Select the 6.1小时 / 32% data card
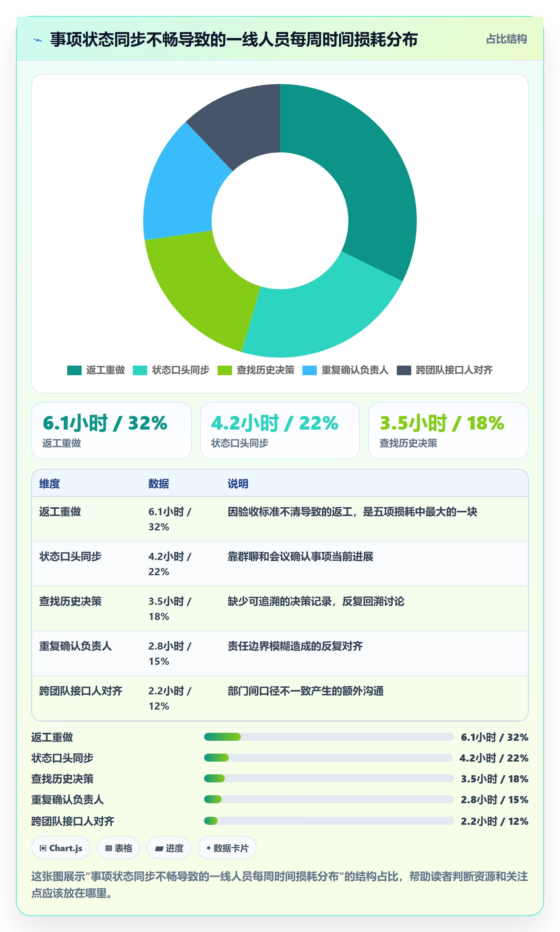The width and height of the screenshot is (560, 932). point(112,430)
